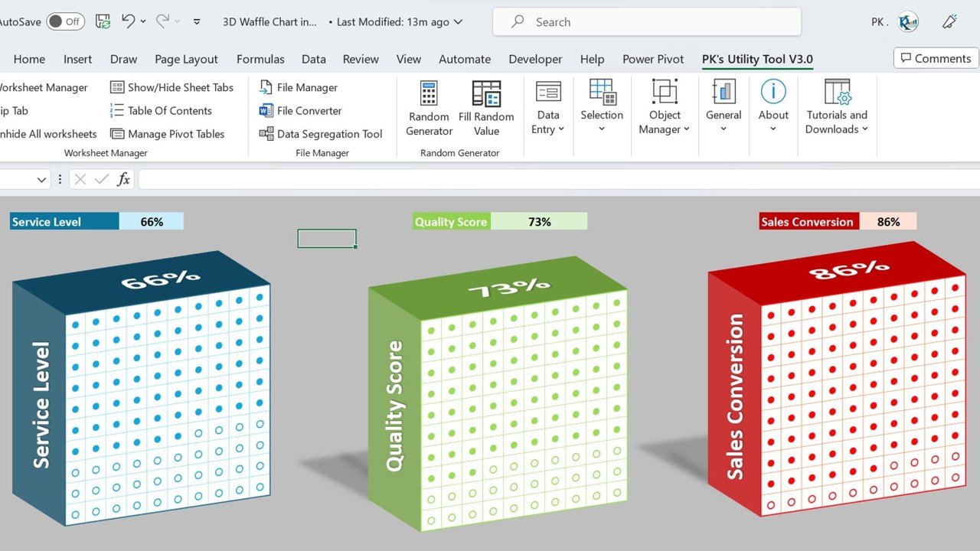Click the formula bar options dots
This screenshot has width=980, height=551.
60,180
